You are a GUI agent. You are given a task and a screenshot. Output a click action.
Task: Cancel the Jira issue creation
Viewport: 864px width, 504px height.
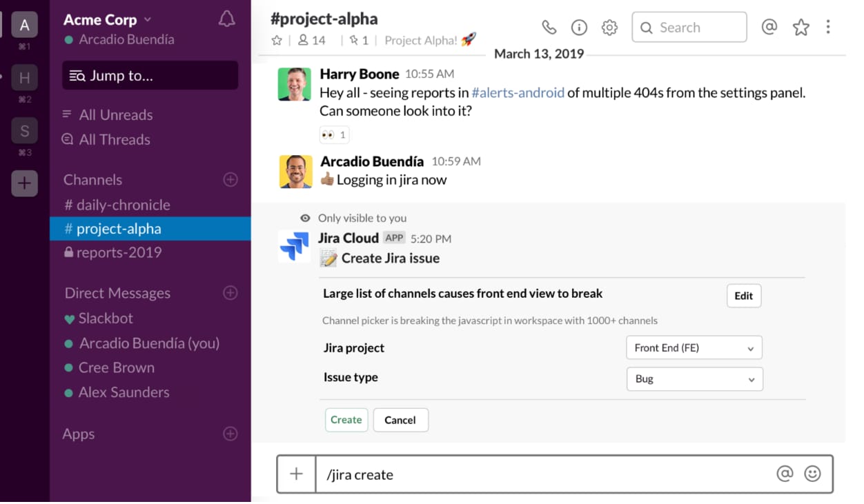[x=400, y=420]
